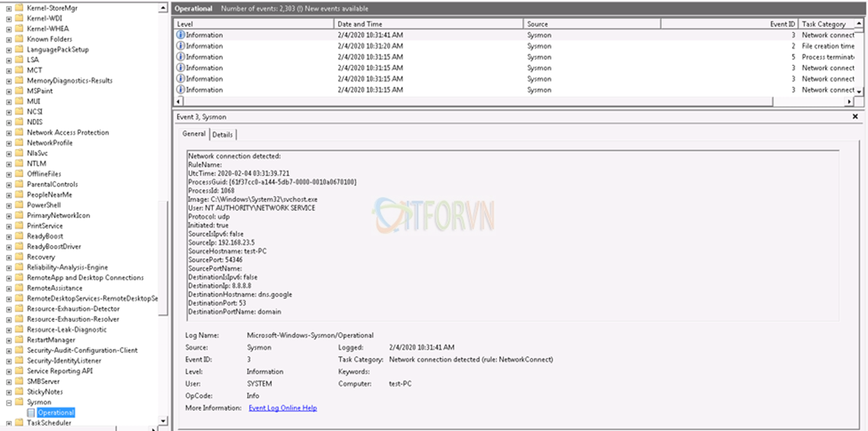Sort events by Date and Time column
This screenshot has width=868, height=431.
point(429,24)
